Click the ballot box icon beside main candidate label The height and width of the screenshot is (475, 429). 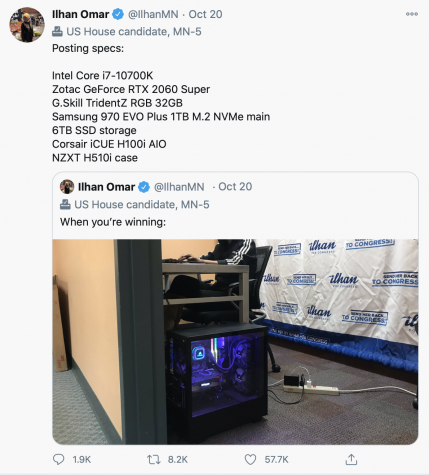(x=57, y=32)
